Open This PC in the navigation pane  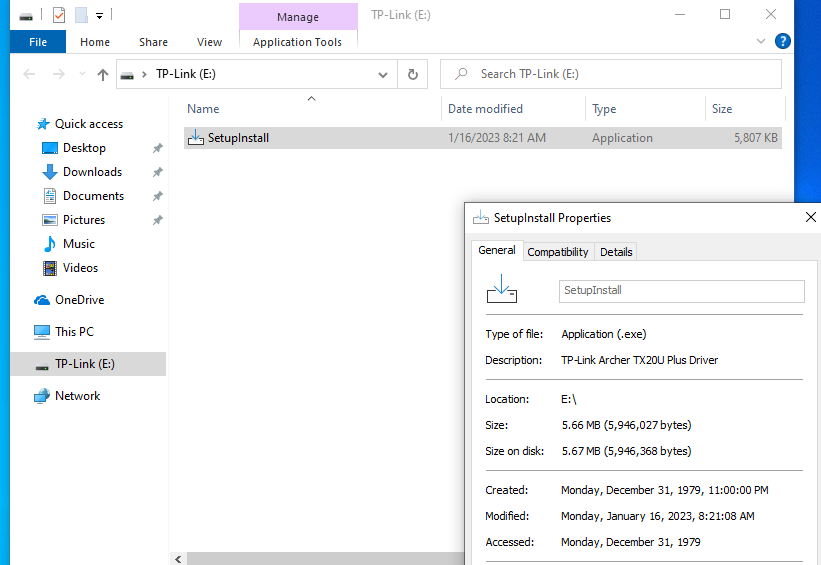[74, 332]
